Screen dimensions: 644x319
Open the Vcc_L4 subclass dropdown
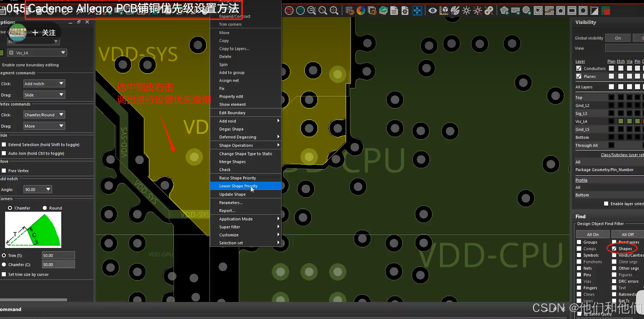tap(37, 53)
